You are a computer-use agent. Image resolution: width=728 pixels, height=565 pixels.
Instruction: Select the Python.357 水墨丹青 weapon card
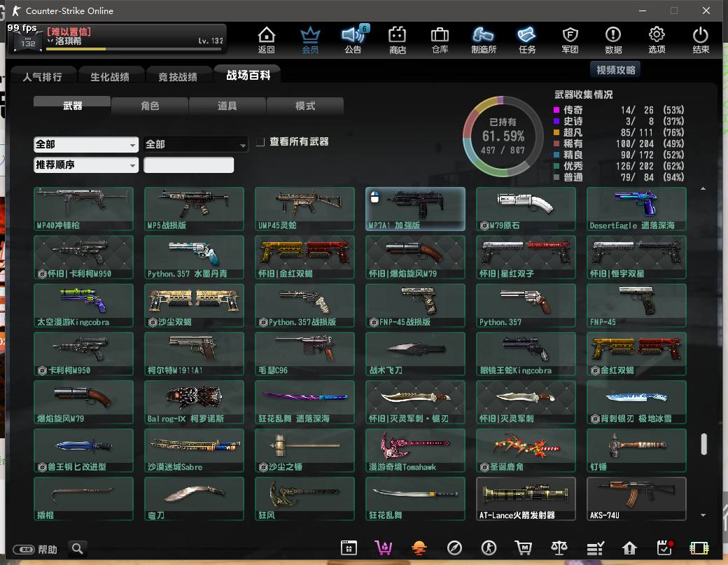pos(194,257)
